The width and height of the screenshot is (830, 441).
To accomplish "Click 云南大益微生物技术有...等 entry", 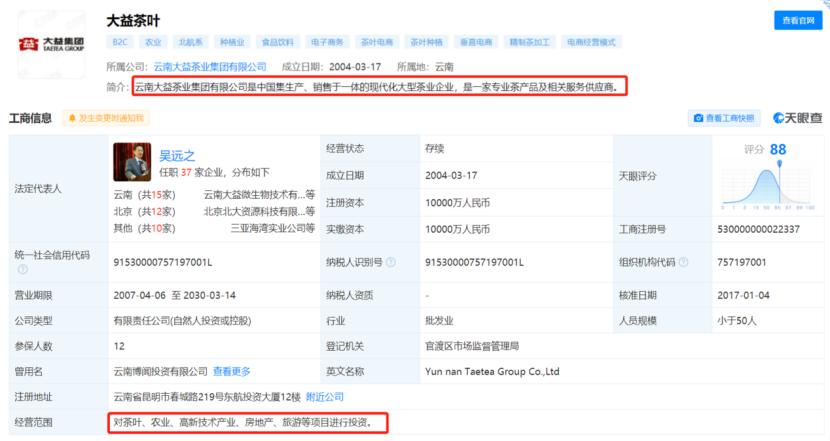I will click(259, 195).
